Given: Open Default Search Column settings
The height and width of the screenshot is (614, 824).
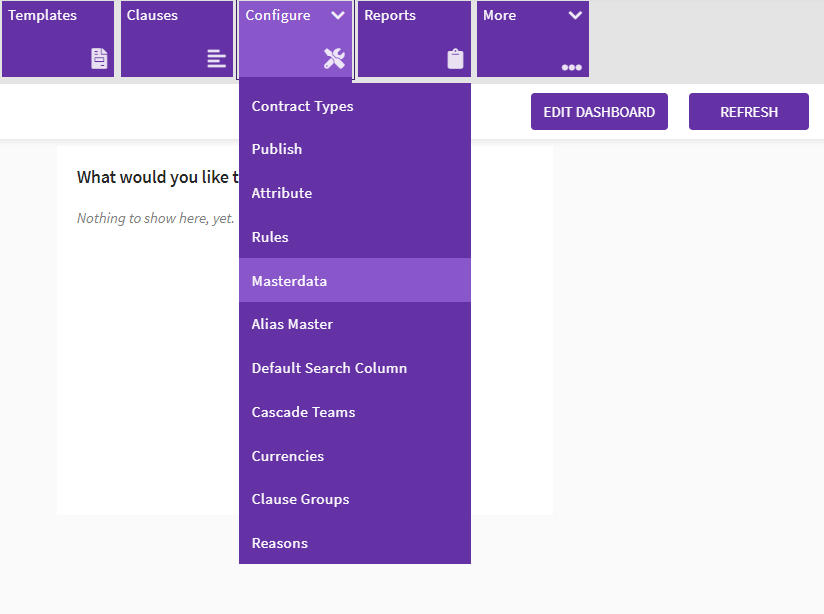Looking at the screenshot, I should [x=329, y=368].
